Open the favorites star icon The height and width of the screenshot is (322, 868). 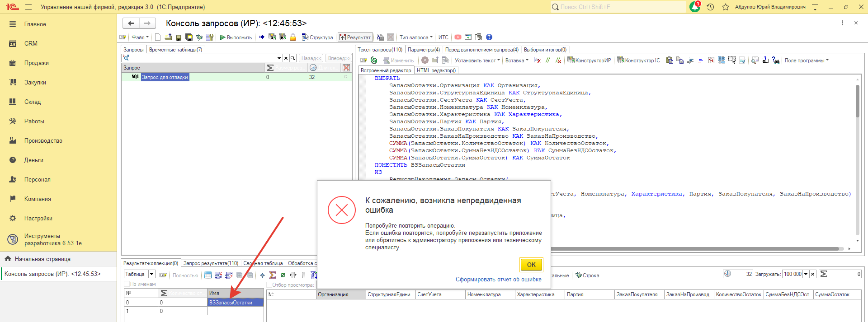726,7
